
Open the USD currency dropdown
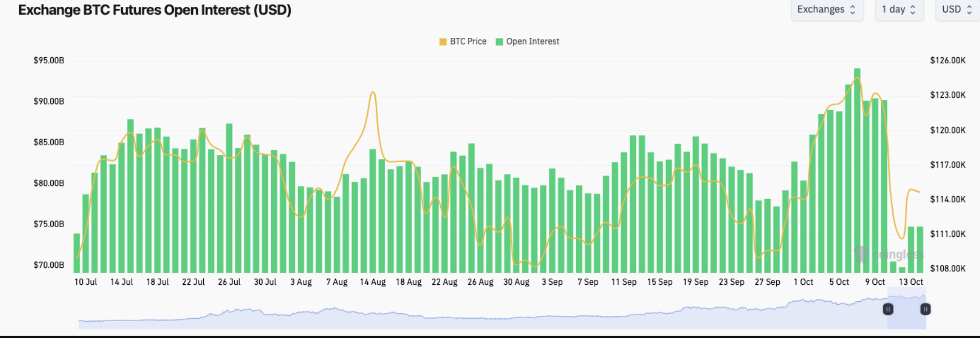coord(957,10)
